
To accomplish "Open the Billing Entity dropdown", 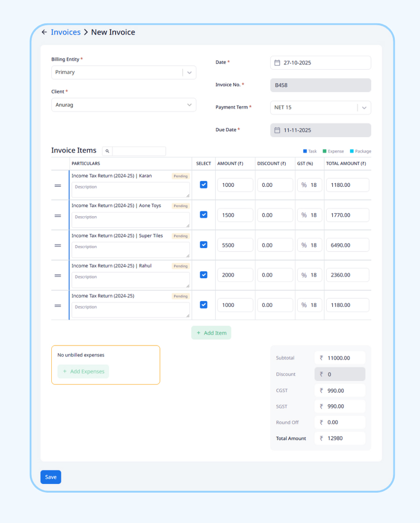I will point(189,72).
